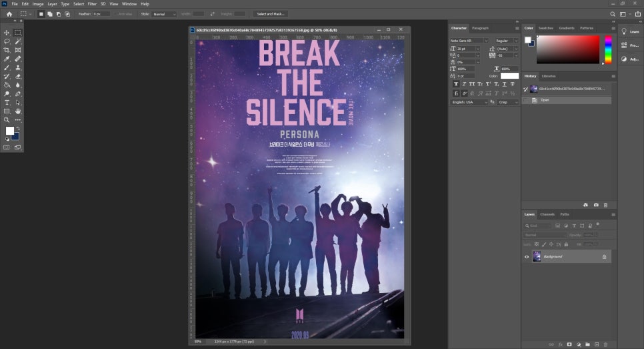Select the Rectangular Marquee tool in toolbox
The height and width of the screenshot is (349, 644).
click(x=17, y=33)
